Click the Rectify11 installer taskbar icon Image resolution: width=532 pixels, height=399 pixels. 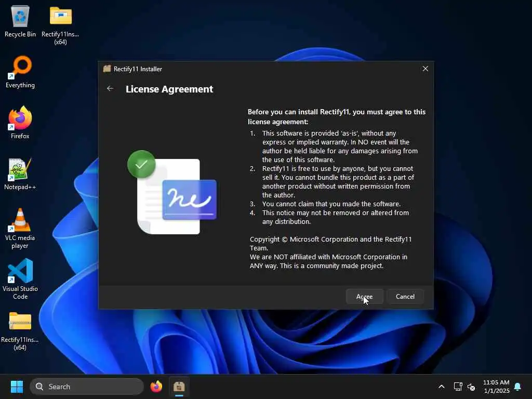pyautogui.click(x=179, y=387)
